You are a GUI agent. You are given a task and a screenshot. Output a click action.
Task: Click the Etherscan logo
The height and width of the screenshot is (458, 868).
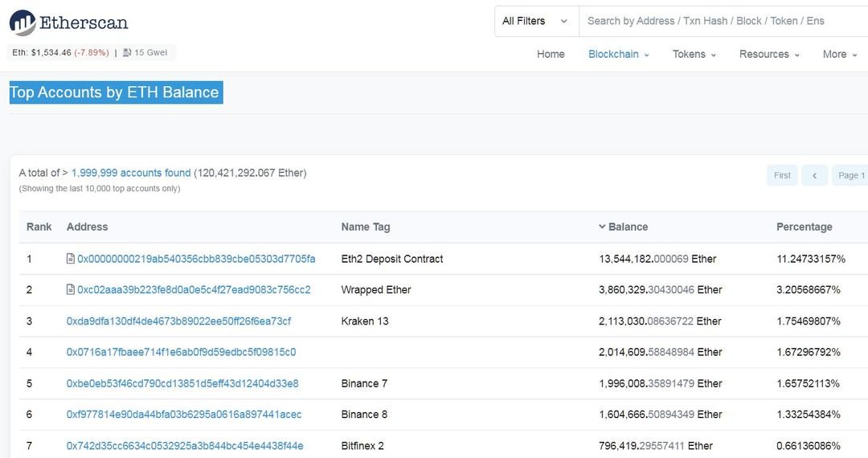tap(68, 22)
